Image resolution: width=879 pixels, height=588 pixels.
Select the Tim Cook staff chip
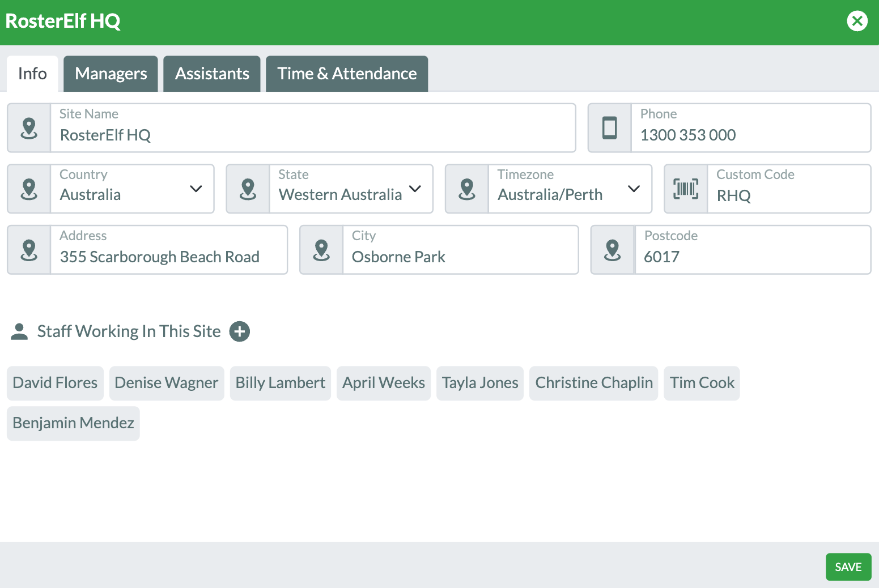point(702,383)
